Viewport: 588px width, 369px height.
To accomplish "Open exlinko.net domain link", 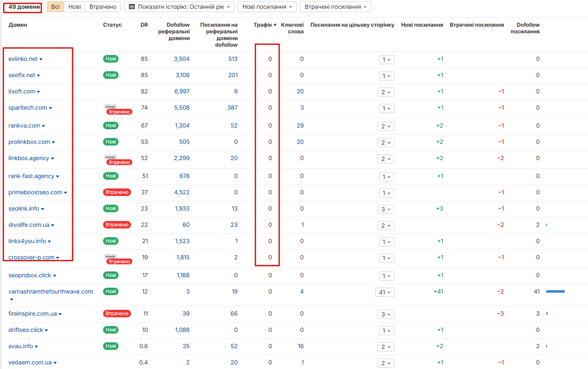I will (x=23, y=59).
